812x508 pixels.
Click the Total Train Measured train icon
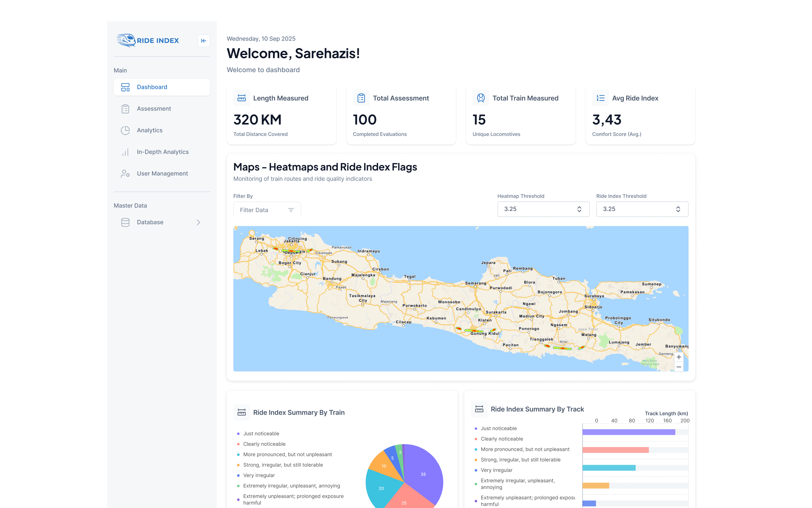[x=481, y=98]
